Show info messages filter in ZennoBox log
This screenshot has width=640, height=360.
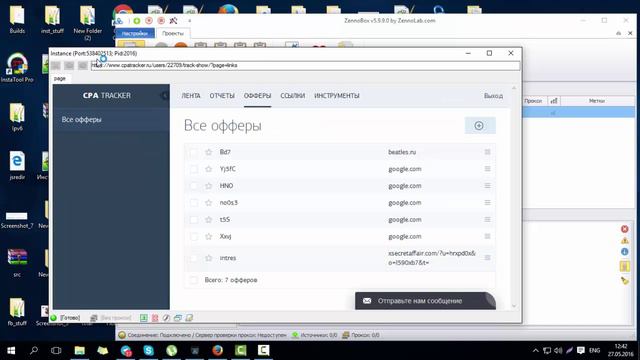624,252
